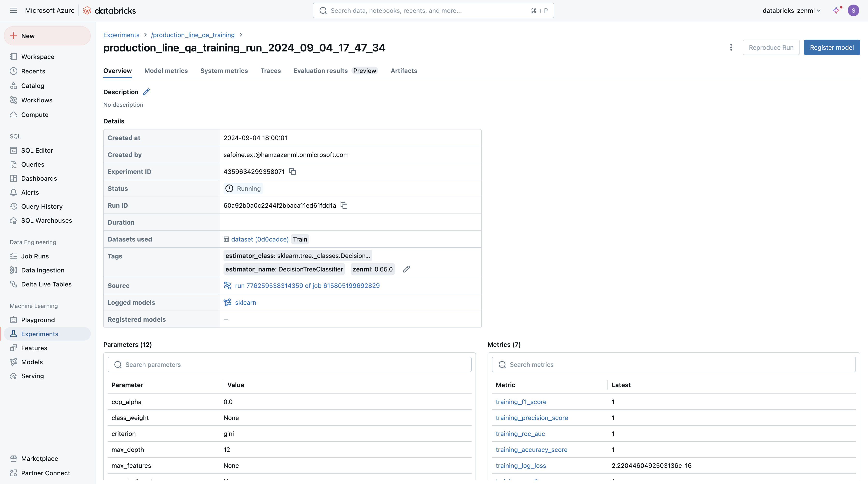Click the chevron after /production_line_qa_training breadcrumb
The image size is (868, 484).
241,35
